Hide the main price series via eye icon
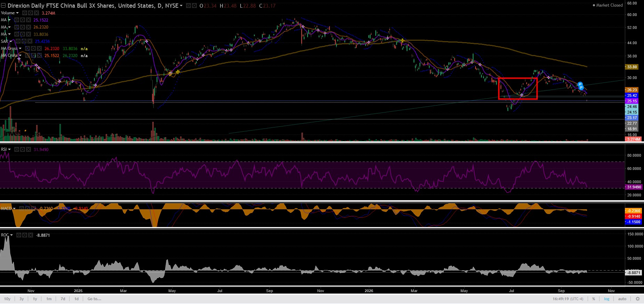The width and height of the screenshot is (644, 304). (x=188, y=6)
